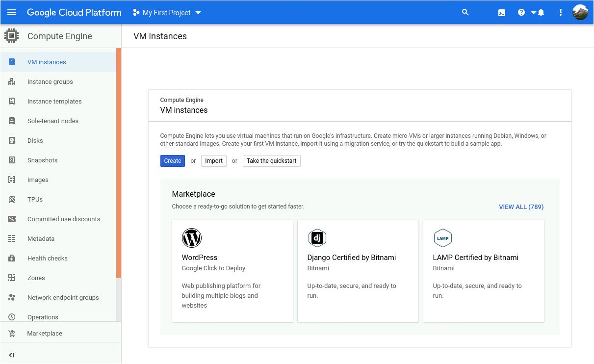Click the Images sidebar icon
This screenshot has height=364, width=594.
click(x=12, y=180)
